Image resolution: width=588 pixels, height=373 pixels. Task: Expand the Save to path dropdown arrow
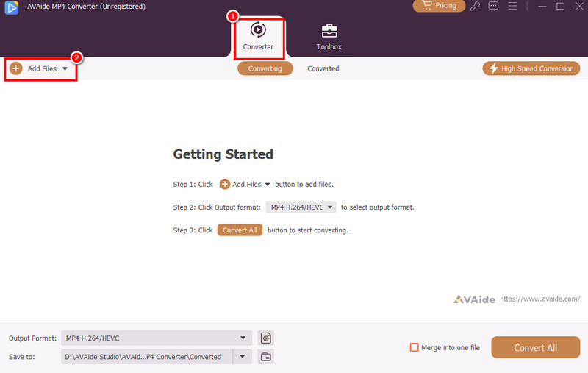(x=243, y=357)
